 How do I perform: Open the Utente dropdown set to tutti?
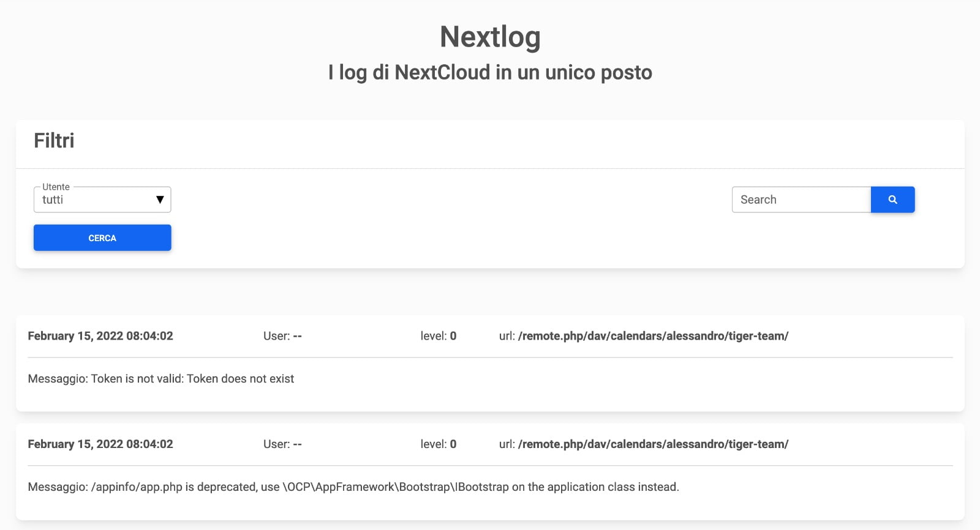click(x=102, y=200)
